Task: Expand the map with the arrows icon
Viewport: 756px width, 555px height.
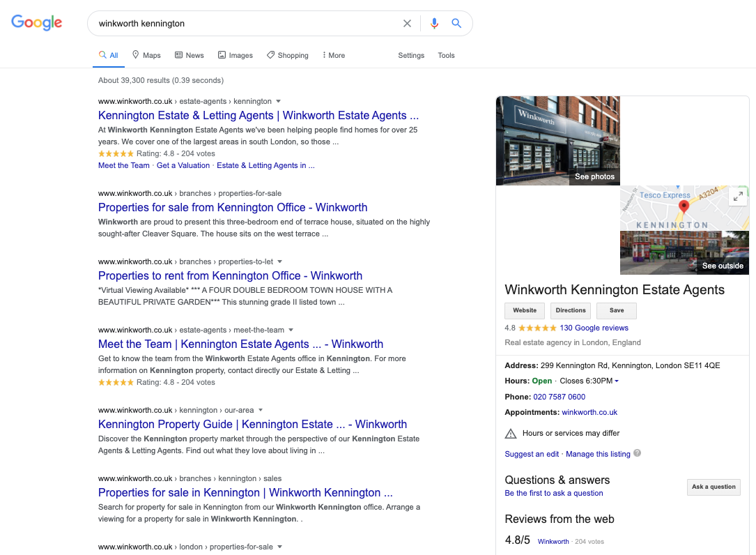Action: coord(738,197)
